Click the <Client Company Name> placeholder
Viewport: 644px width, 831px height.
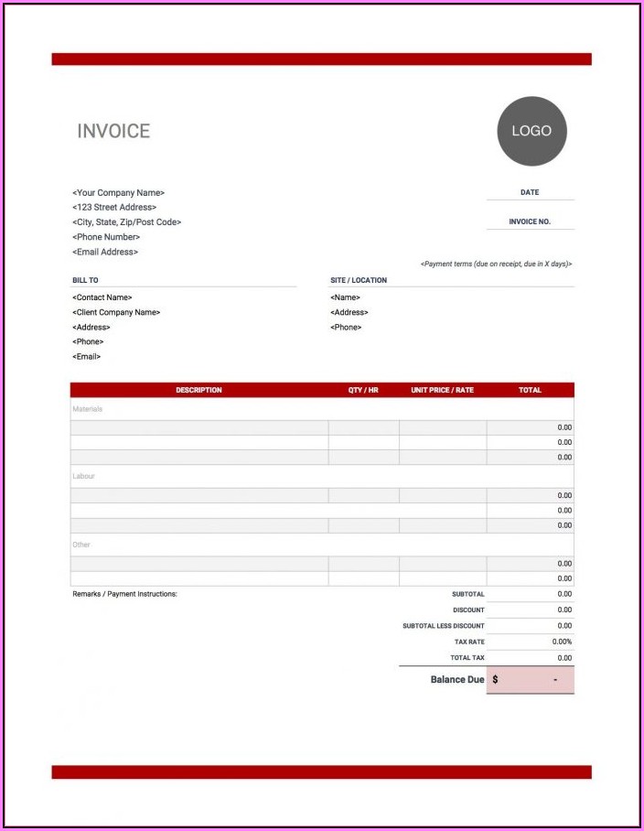tap(116, 312)
